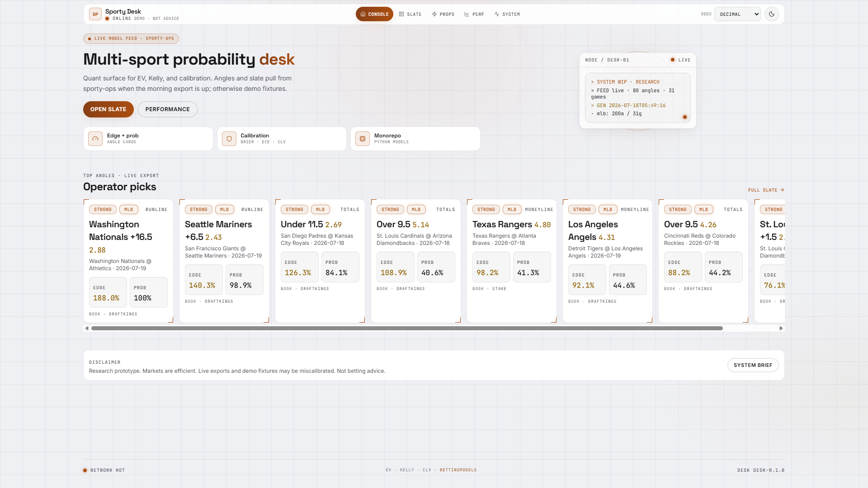
Task: Open the PROPS tab
Action: [443, 14]
